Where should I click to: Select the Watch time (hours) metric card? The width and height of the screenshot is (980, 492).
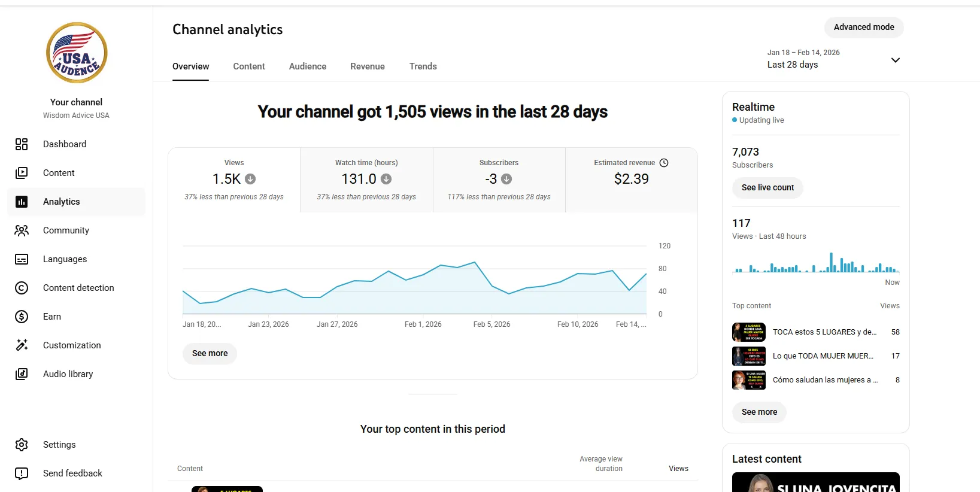366,180
